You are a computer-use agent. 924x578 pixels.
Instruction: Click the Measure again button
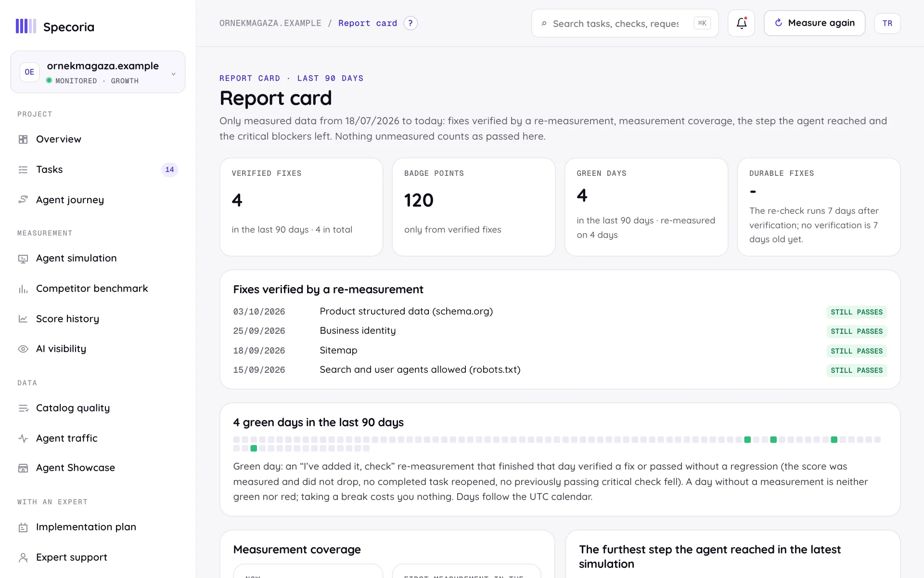point(814,23)
